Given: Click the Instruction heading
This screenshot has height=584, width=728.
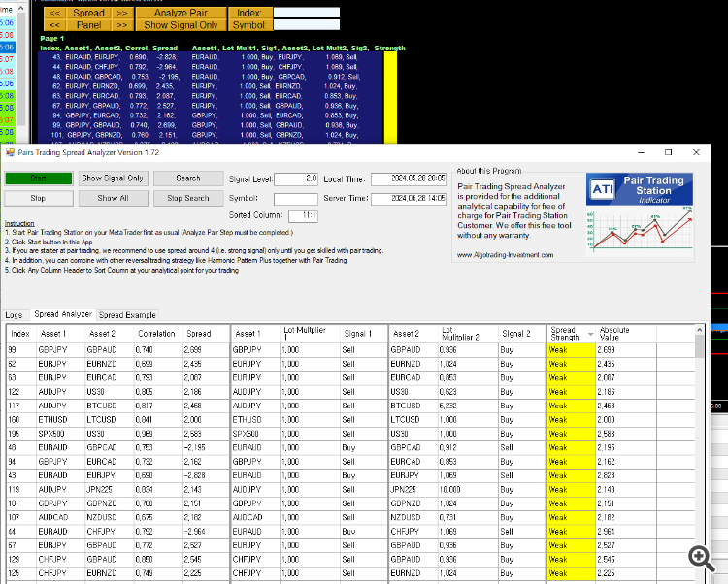Looking at the screenshot, I should pos(19,223).
